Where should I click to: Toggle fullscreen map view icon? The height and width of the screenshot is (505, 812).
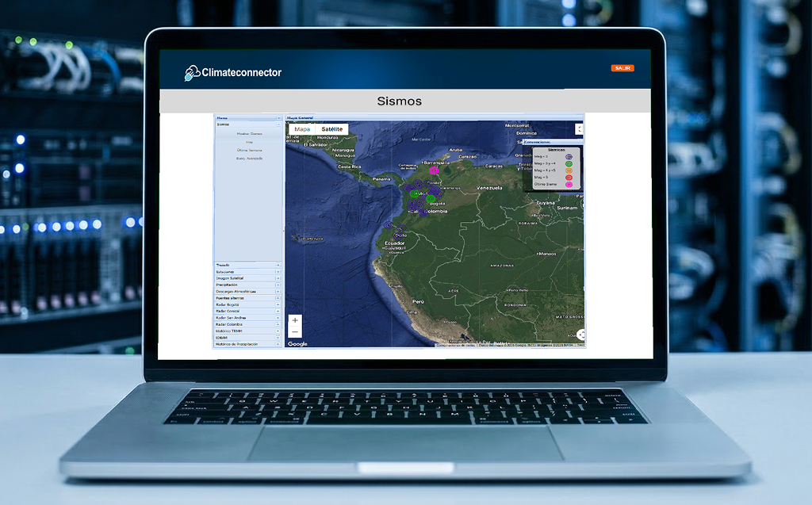coord(579,128)
